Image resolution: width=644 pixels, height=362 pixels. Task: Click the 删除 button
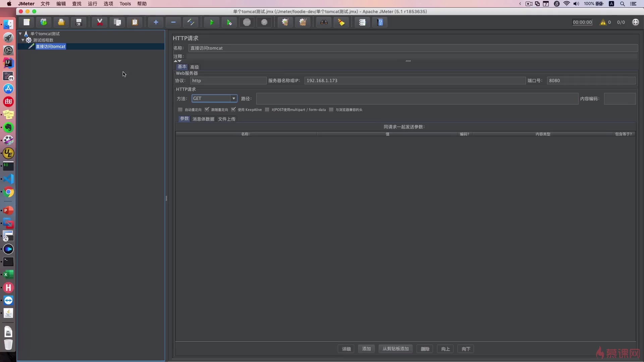click(x=425, y=349)
